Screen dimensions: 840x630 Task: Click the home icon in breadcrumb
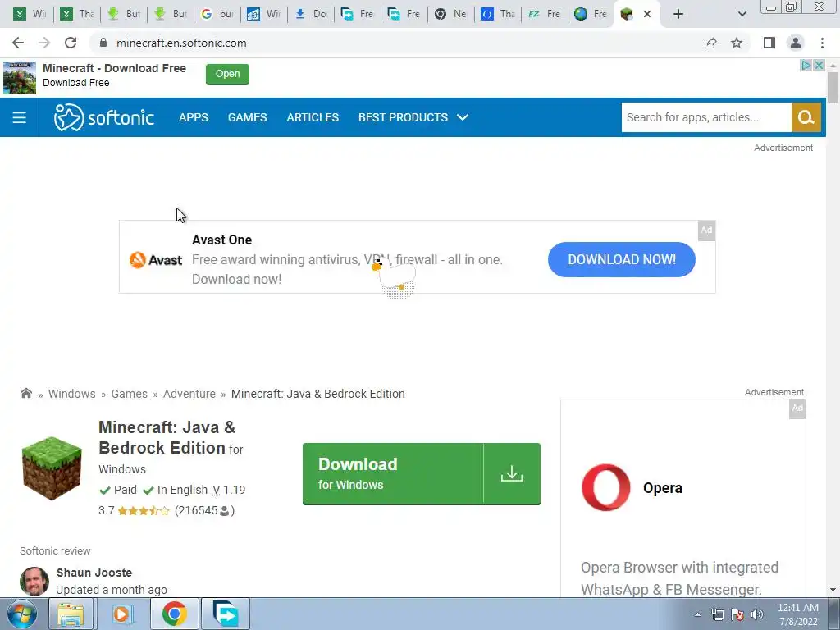tap(25, 393)
